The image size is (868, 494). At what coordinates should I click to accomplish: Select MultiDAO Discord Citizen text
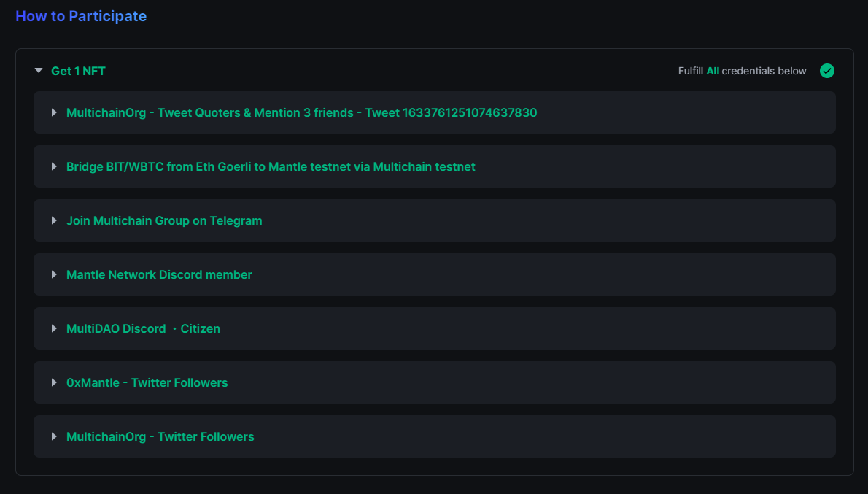pyautogui.click(x=144, y=328)
